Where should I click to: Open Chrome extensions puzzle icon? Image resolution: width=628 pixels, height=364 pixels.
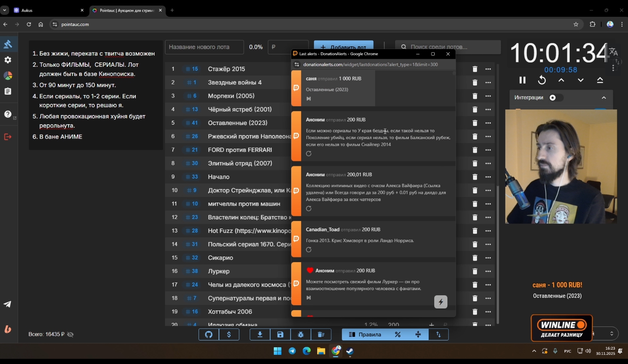coord(592,24)
